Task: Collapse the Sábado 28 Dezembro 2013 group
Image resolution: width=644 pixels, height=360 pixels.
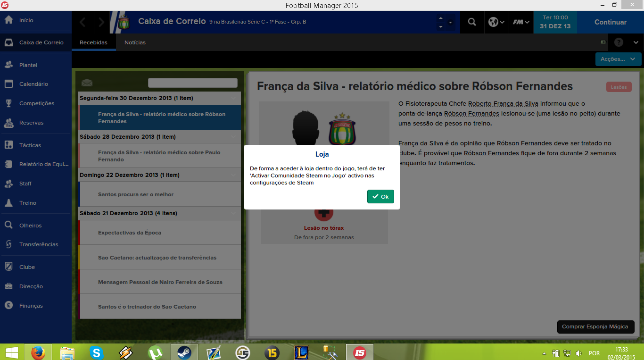Action: coord(234,137)
